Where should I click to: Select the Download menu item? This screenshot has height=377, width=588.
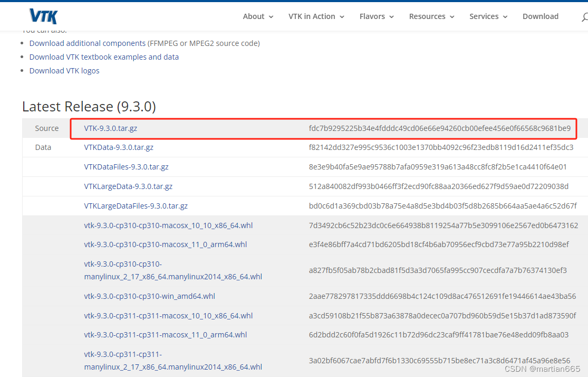point(541,16)
